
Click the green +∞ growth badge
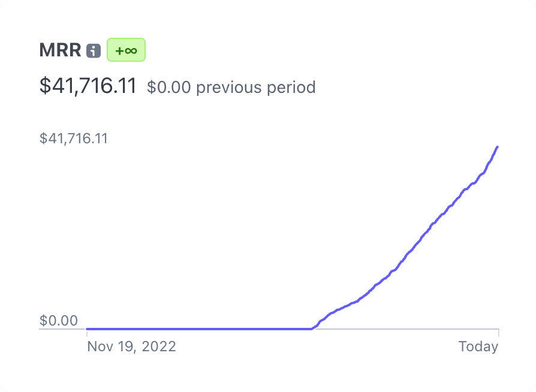click(x=126, y=50)
